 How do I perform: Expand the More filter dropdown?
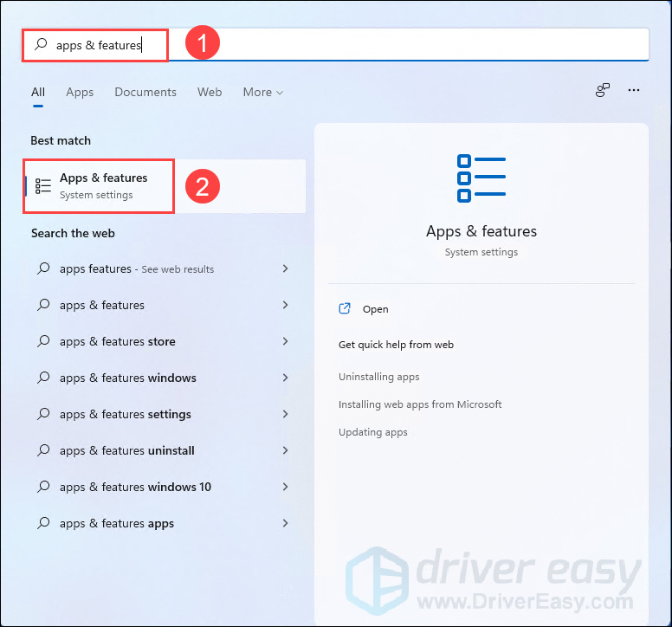(262, 92)
